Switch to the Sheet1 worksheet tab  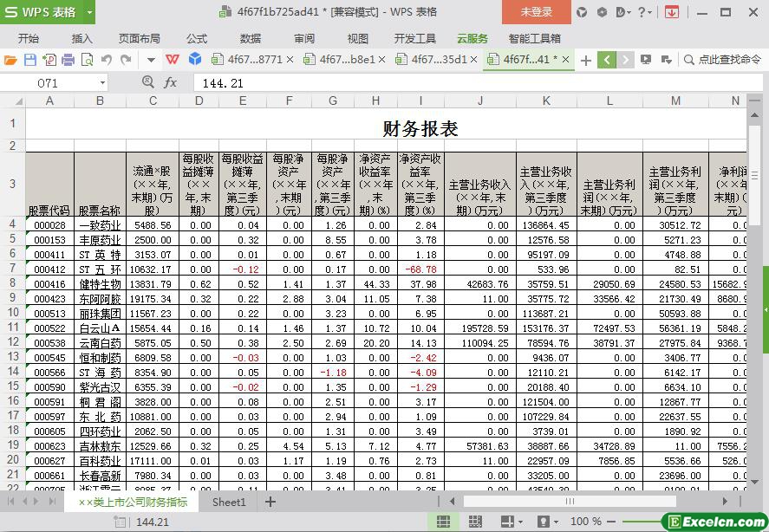point(229,502)
